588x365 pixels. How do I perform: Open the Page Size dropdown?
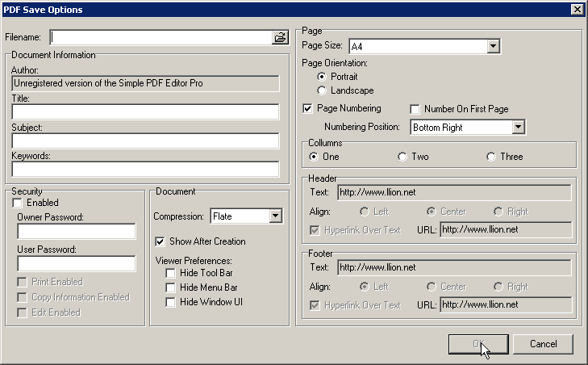(x=493, y=46)
